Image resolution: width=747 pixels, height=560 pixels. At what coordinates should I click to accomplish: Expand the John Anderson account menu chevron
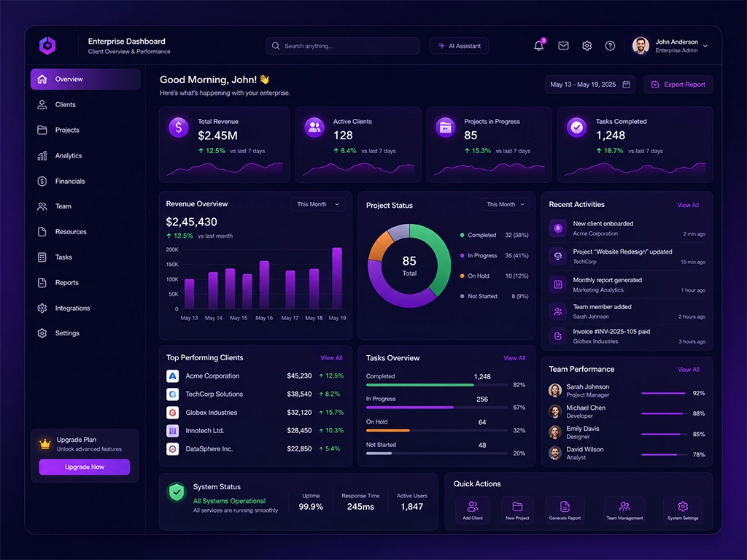[x=705, y=46]
